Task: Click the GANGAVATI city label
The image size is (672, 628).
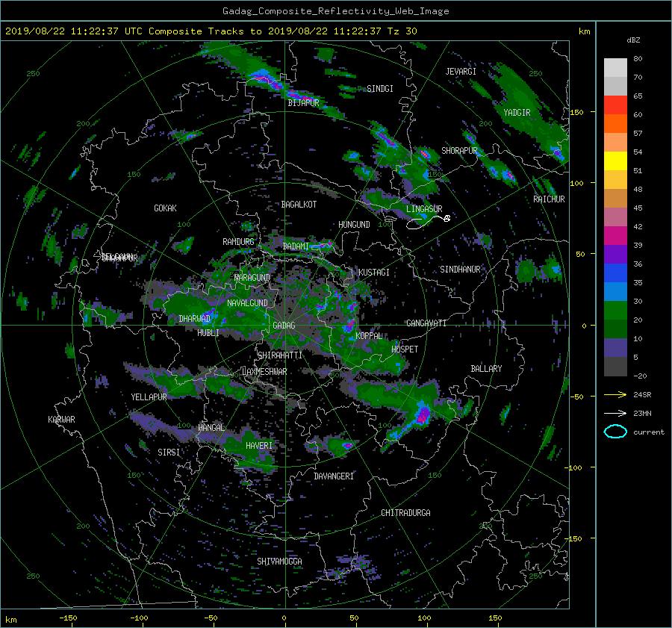Action: [426, 323]
